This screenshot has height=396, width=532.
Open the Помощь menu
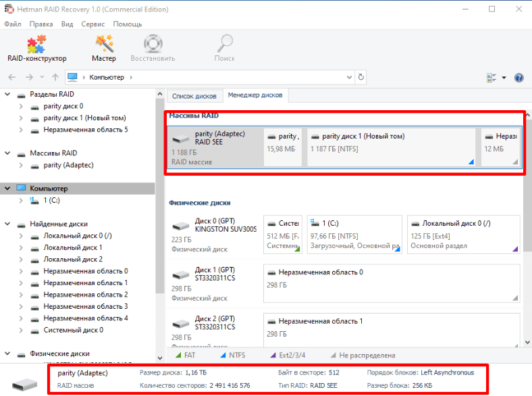(x=128, y=24)
